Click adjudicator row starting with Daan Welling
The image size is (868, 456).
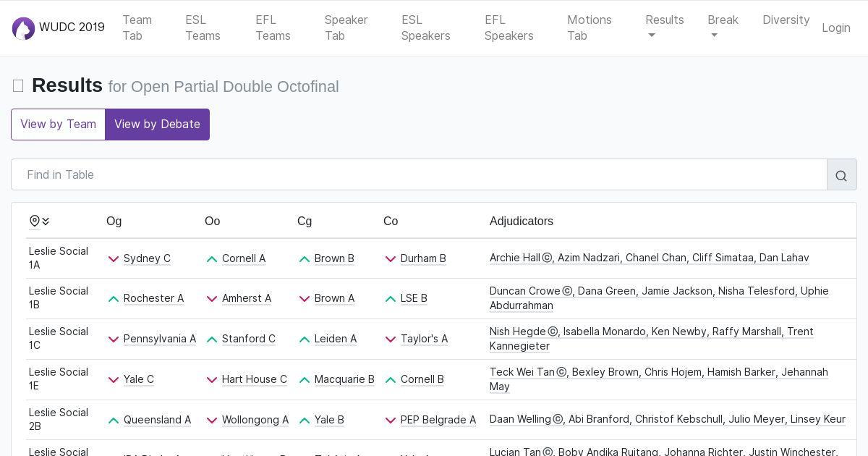click(668, 420)
